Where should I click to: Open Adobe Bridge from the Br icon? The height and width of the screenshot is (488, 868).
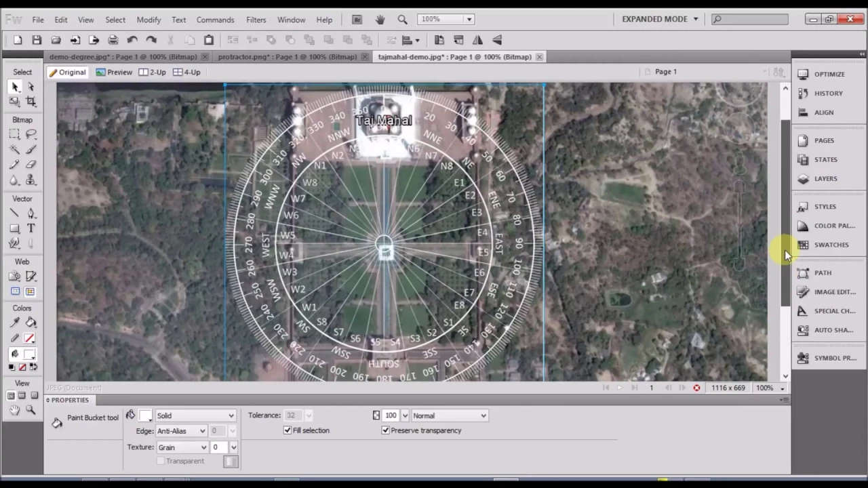pyautogui.click(x=357, y=19)
